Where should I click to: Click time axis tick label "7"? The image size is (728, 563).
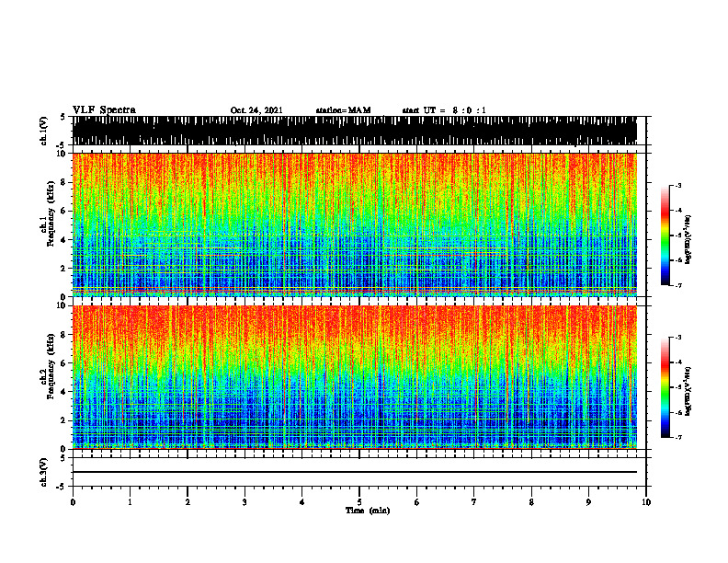click(x=474, y=502)
